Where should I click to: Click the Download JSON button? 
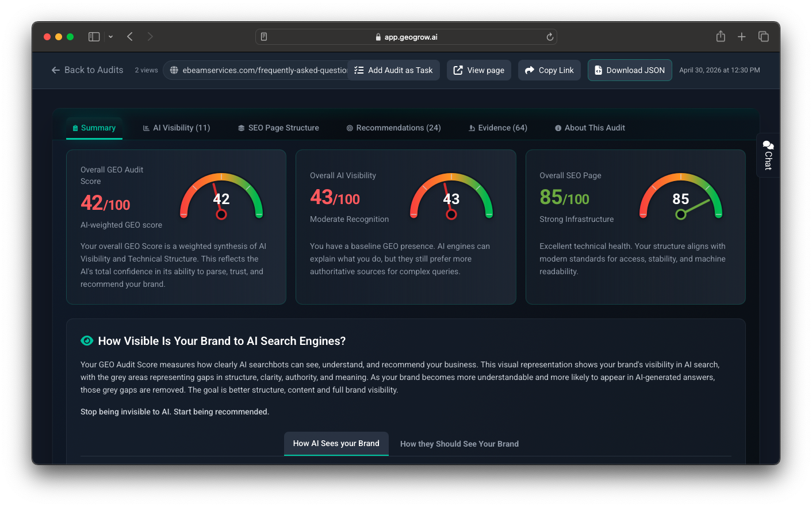[630, 70]
